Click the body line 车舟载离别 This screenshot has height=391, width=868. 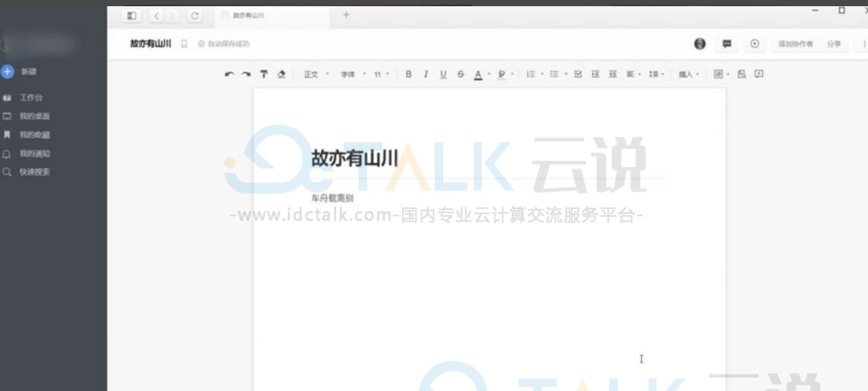pos(332,198)
